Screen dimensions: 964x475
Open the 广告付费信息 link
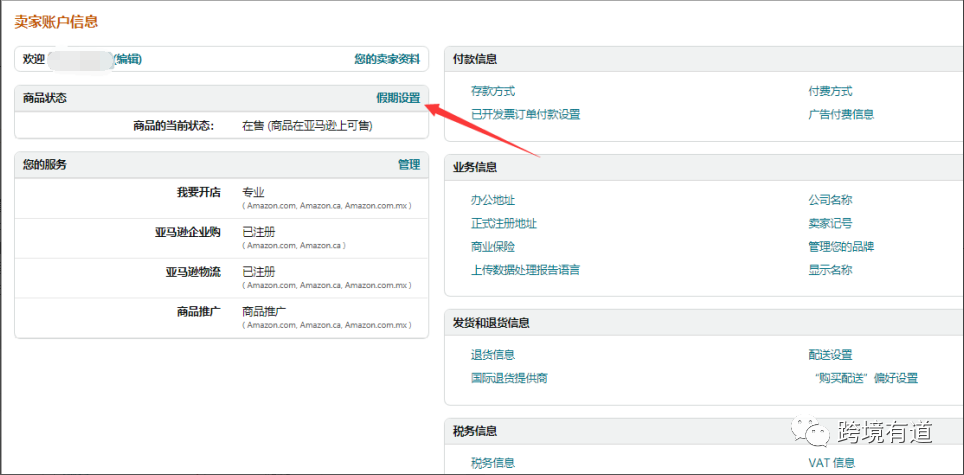pos(841,114)
